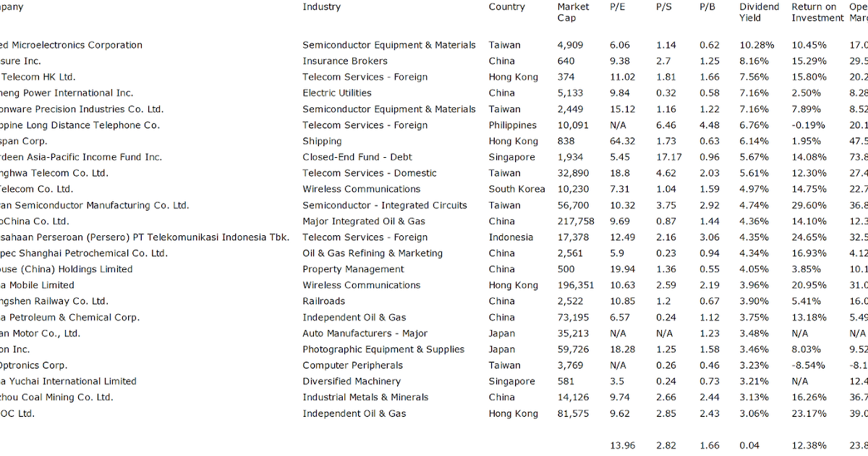The height and width of the screenshot is (456, 868).
Task: Click P/B value 3.06
Action: 710,237
